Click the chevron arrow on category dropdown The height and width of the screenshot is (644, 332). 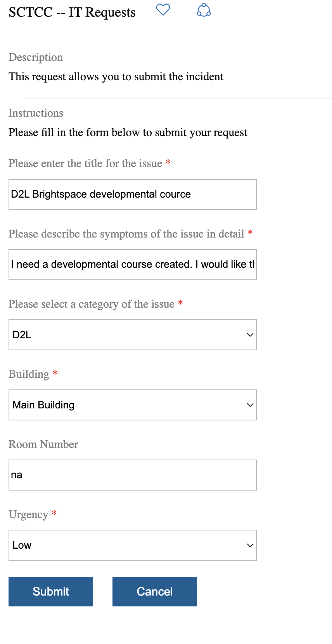(250, 335)
